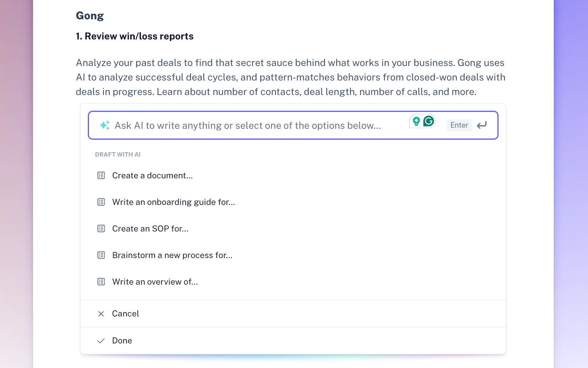Select 'Write an onboarding guide for…'

click(x=174, y=202)
